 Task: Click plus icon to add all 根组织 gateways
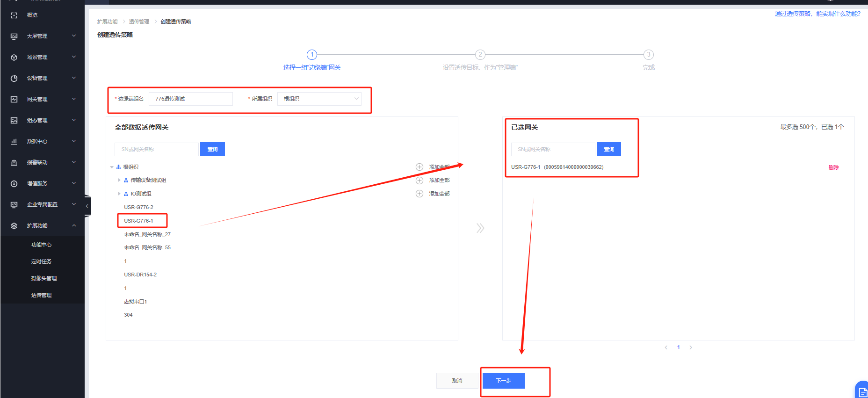420,167
